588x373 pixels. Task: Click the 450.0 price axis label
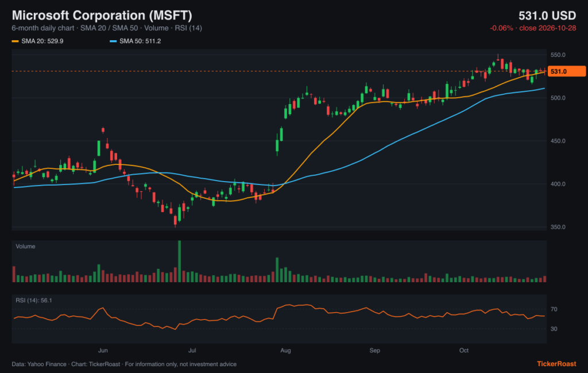558,141
